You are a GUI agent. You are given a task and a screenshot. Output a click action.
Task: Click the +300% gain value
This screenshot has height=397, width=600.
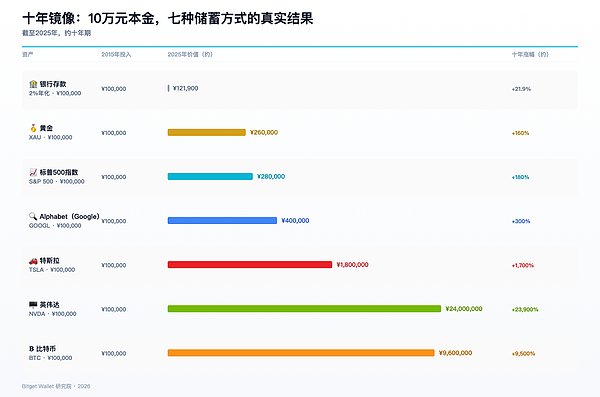click(x=521, y=221)
